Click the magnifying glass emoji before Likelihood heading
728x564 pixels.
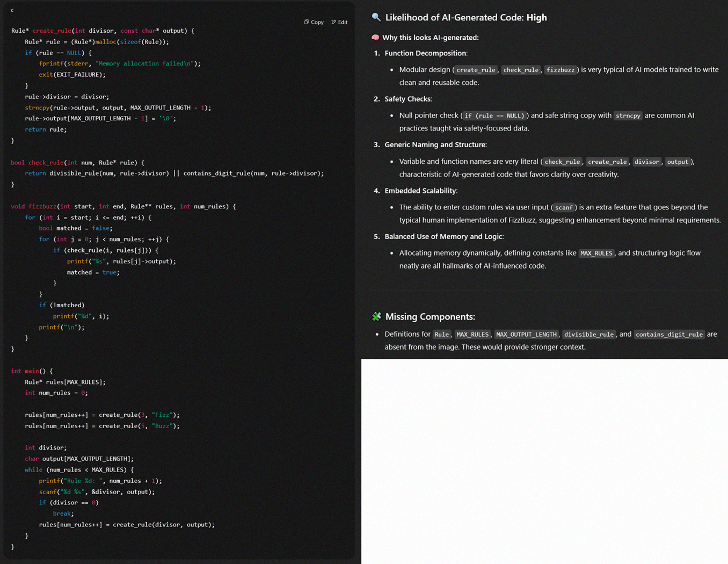tap(376, 17)
